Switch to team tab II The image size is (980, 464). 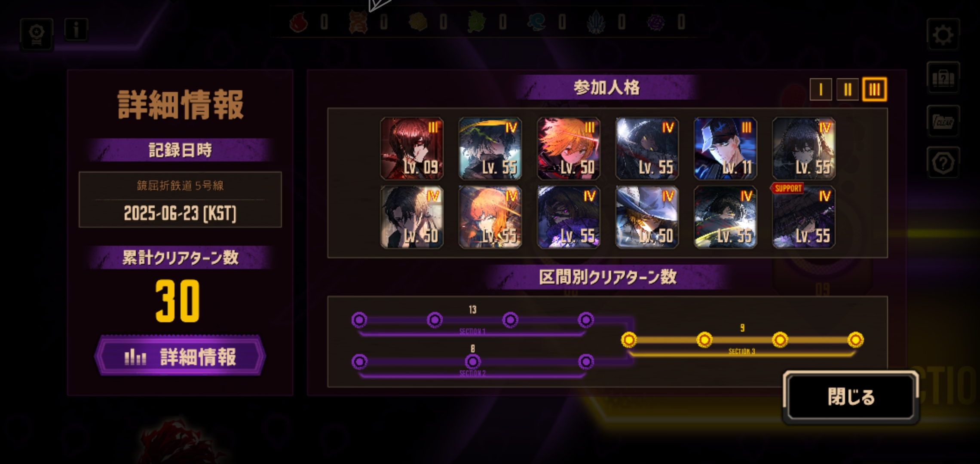[x=848, y=89]
